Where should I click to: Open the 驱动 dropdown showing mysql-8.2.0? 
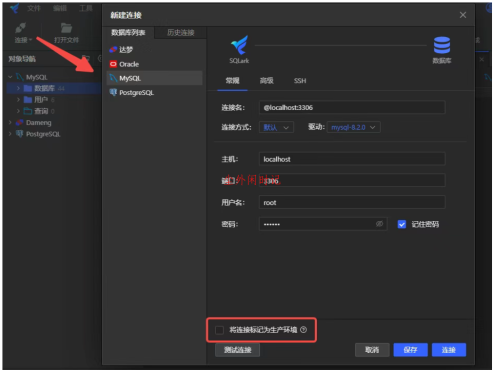coord(354,127)
